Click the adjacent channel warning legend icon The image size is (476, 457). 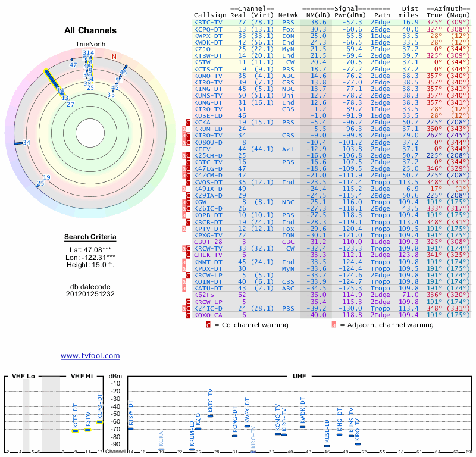click(x=334, y=325)
